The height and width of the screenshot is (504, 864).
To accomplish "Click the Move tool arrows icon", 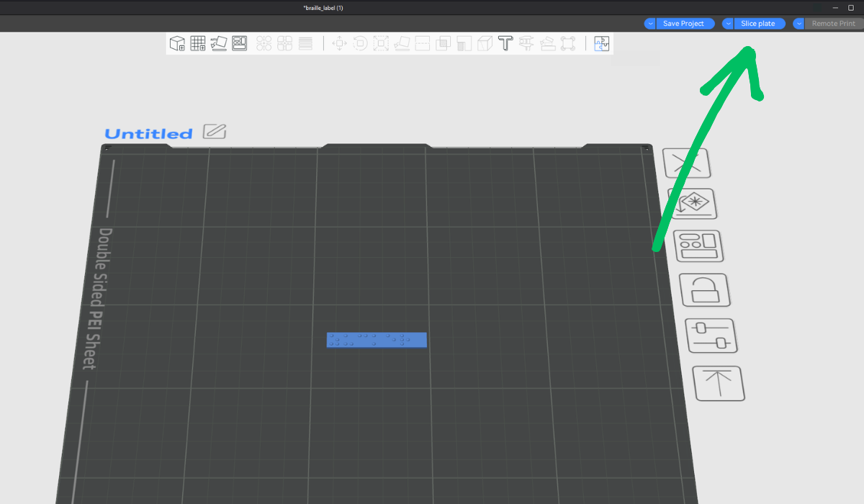I will 339,43.
